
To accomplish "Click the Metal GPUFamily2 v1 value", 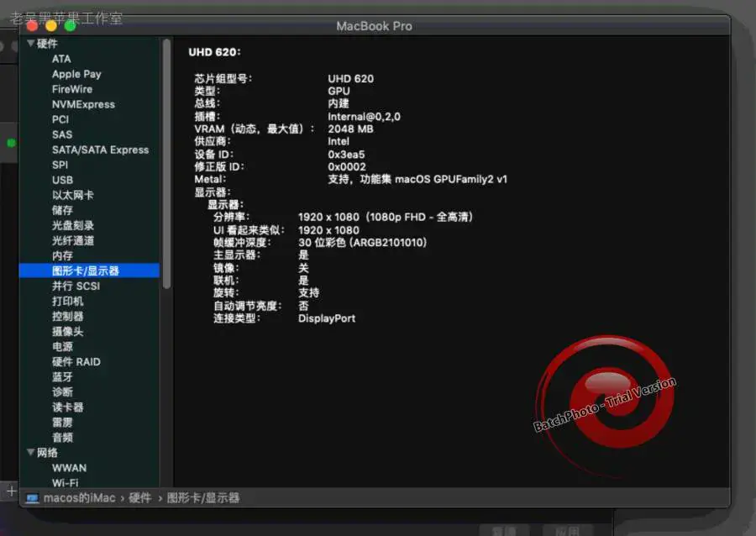I will [x=417, y=179].
